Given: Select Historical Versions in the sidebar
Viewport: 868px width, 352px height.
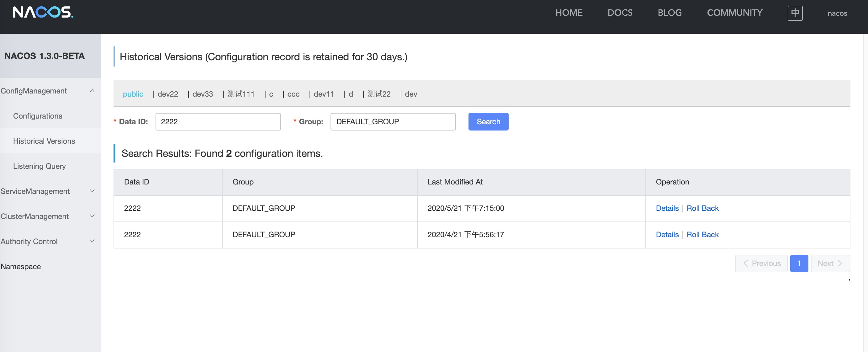Looking at the screenshot, I should coord(50,141).
